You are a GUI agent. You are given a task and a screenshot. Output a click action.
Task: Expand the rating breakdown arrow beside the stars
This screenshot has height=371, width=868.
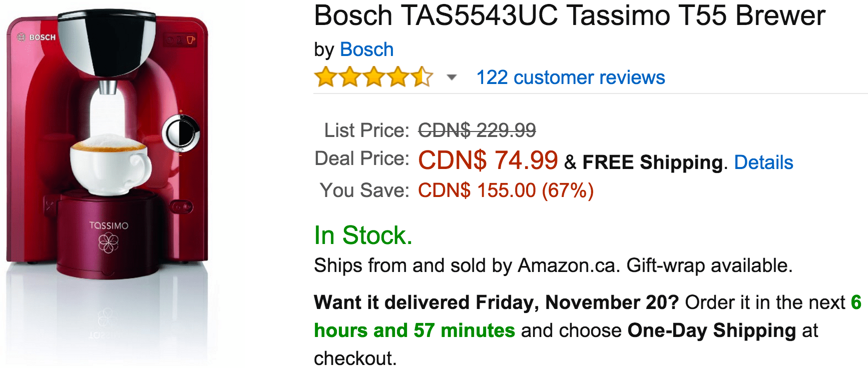tap(452, 77)
